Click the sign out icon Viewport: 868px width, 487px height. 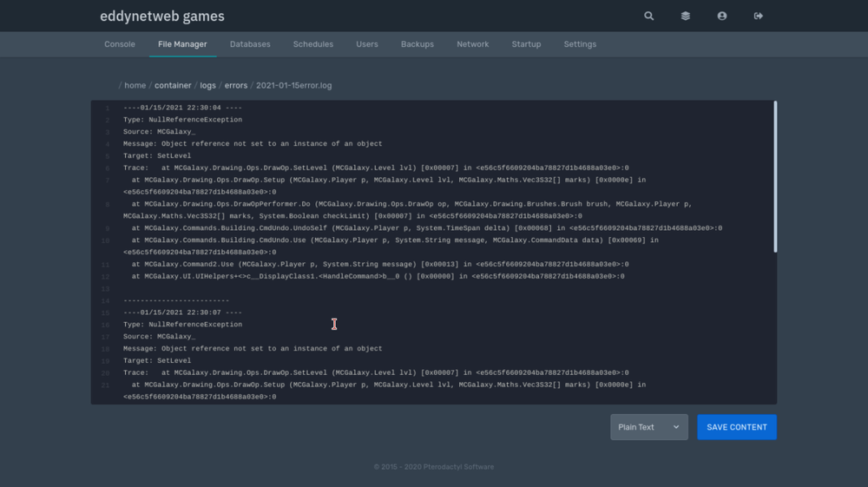point(759,16)
